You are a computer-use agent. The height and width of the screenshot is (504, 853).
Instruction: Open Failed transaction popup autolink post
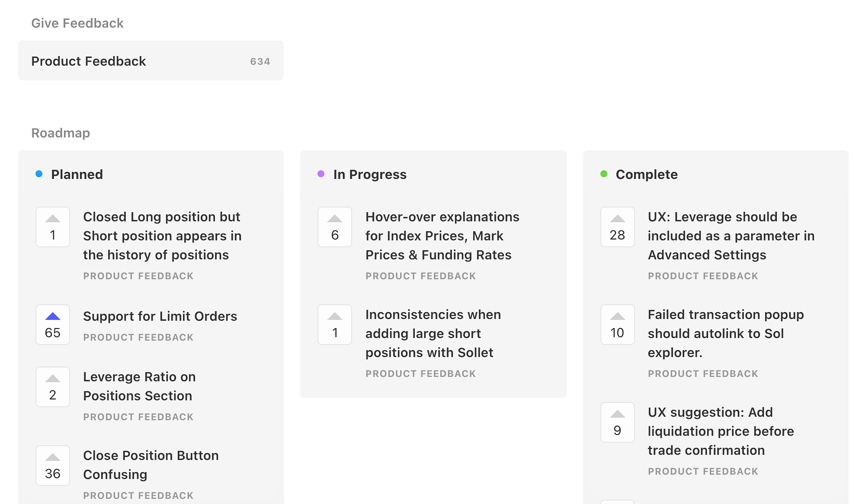725,333
